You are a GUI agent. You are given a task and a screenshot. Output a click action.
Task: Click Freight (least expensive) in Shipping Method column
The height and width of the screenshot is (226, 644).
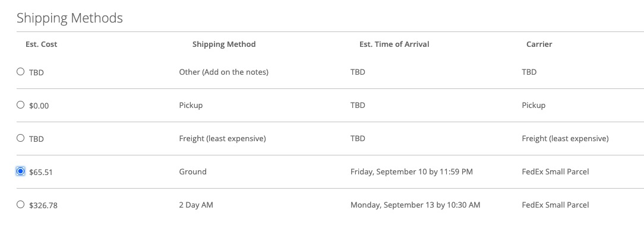pos(223,139)
